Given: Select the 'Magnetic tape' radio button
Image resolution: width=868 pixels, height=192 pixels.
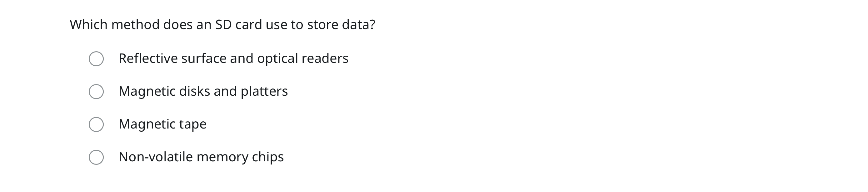Looking at the screenshot, I should click(x=97, y=124).
